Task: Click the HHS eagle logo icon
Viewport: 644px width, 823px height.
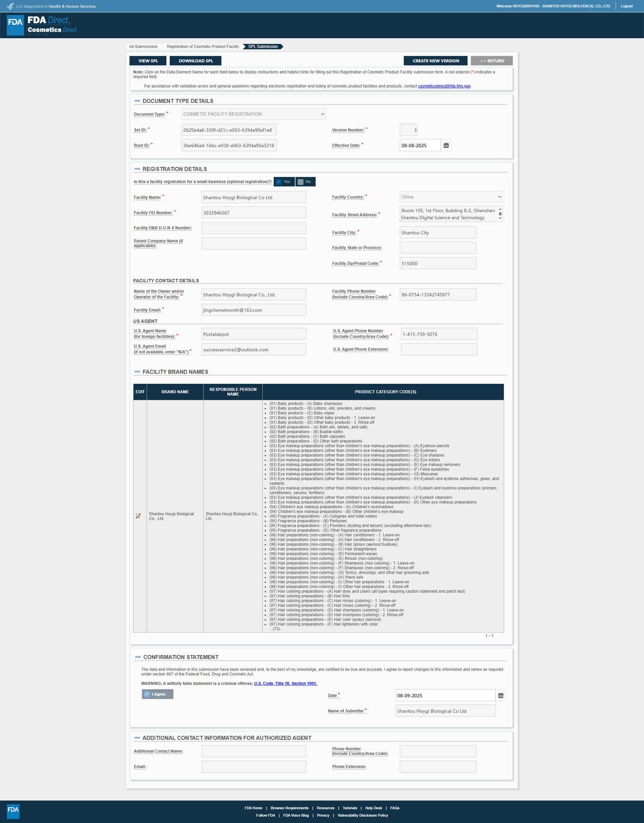Action: point(10,6)
